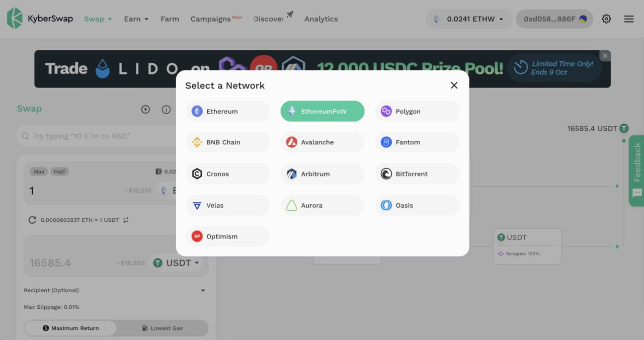Click the Cronos logo icon
The width and height of the screenshot is (644, 340).
pyautogui.click(x=197, y=174)
